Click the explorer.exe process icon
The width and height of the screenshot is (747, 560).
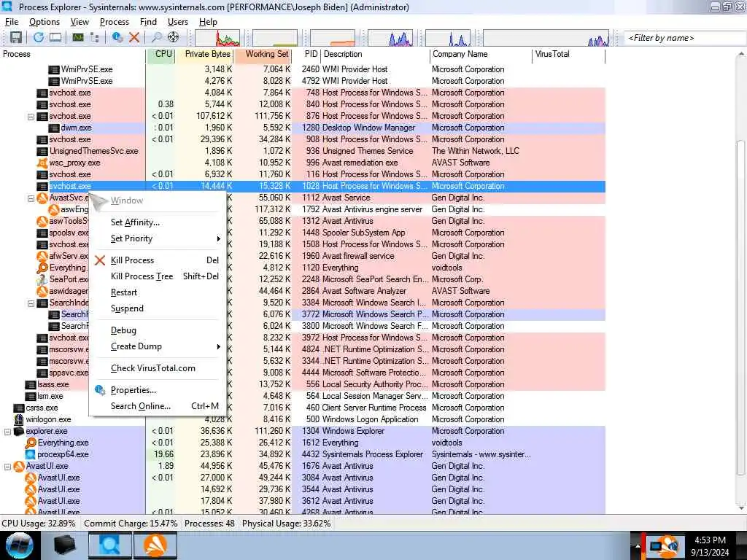click(19, 431)
